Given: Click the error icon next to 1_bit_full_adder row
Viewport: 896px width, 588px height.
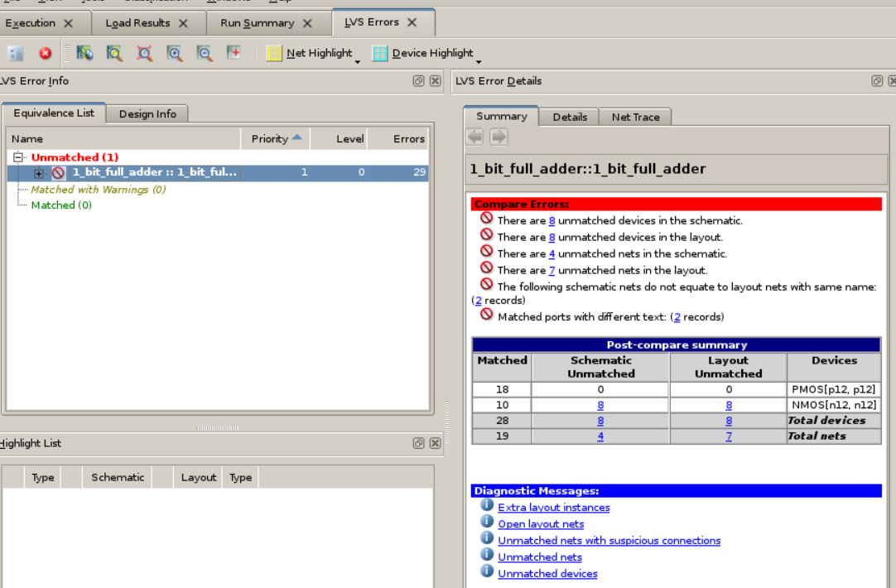Looking at the screenshot, I should coord(57,172).
